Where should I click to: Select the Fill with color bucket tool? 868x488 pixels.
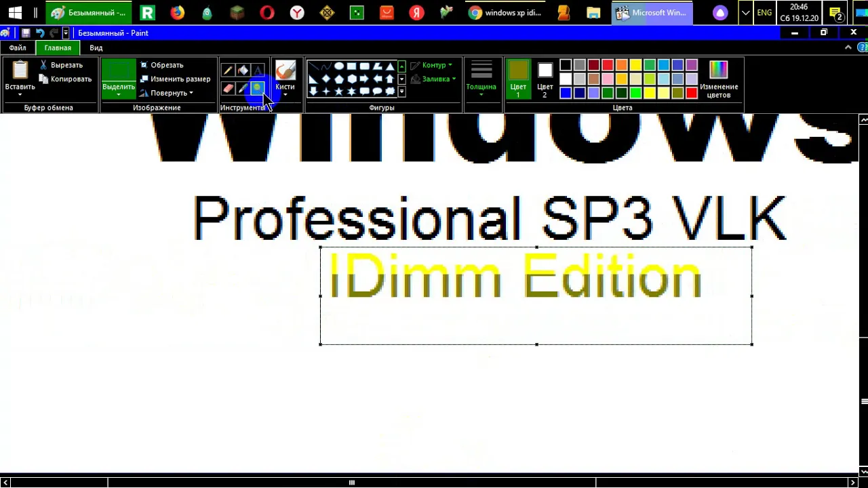[x=243, y=70]
